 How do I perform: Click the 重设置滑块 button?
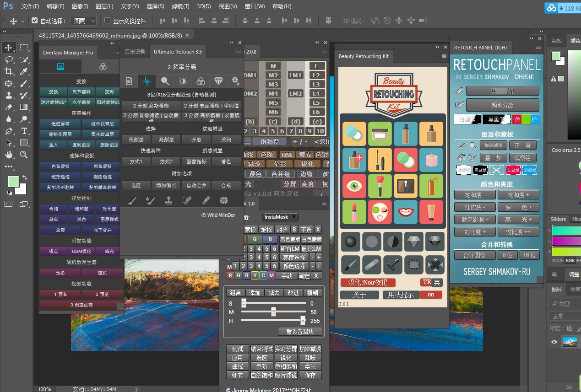click(x=300, y=332)
